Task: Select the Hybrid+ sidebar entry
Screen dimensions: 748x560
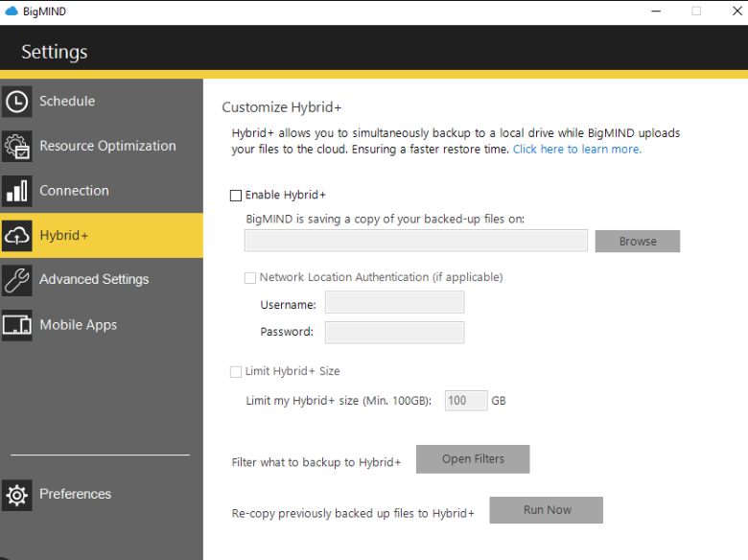Action: (102, 236)
